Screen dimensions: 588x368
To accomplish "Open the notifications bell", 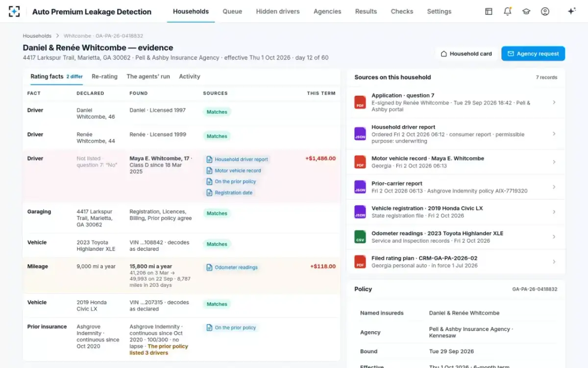I will click(508, 11).
